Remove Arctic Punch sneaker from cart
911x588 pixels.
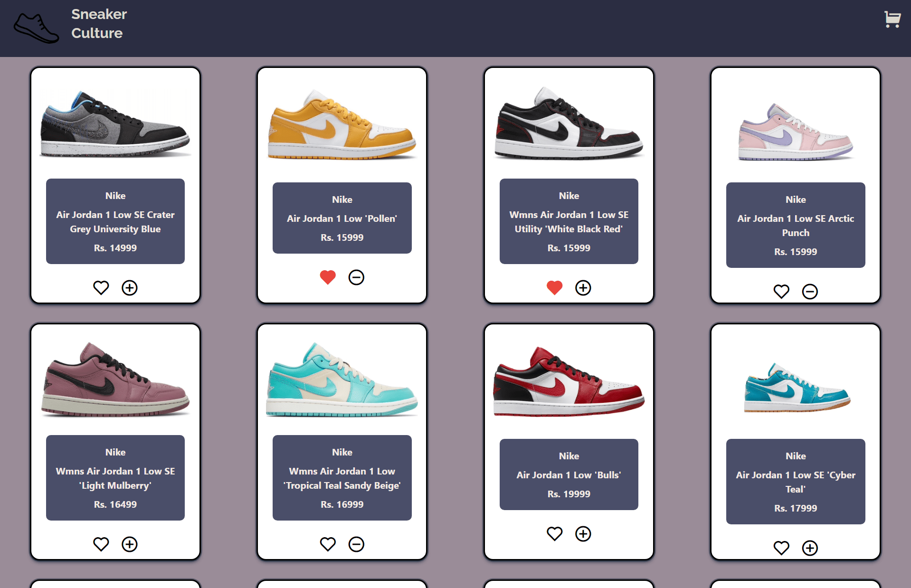(x=810, y=292)
